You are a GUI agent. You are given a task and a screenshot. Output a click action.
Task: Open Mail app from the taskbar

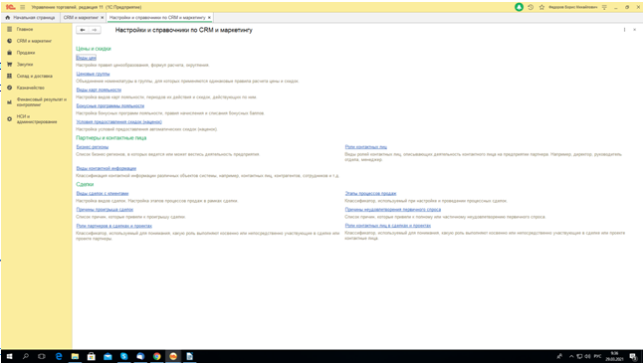tap(107, 356)
